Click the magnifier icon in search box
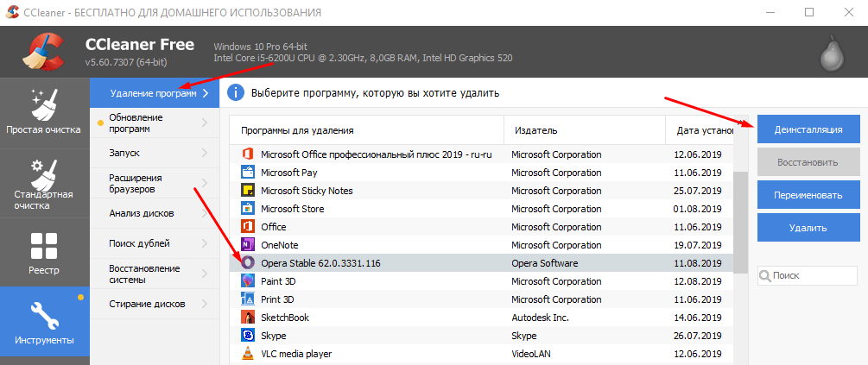868x365 pixels. [x=765, y=275]
